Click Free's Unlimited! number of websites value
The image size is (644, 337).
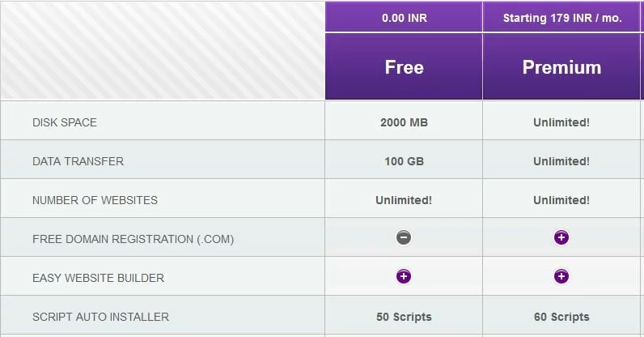click(404, 200)
